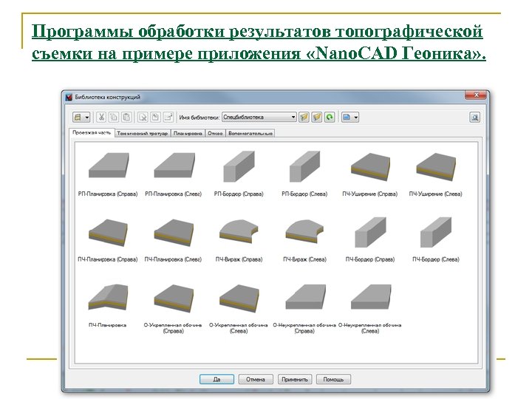The height and width of the screenshot is (399, 532).
Task: Open the Имя библиотеки combo box
Action: coord(259,117)
